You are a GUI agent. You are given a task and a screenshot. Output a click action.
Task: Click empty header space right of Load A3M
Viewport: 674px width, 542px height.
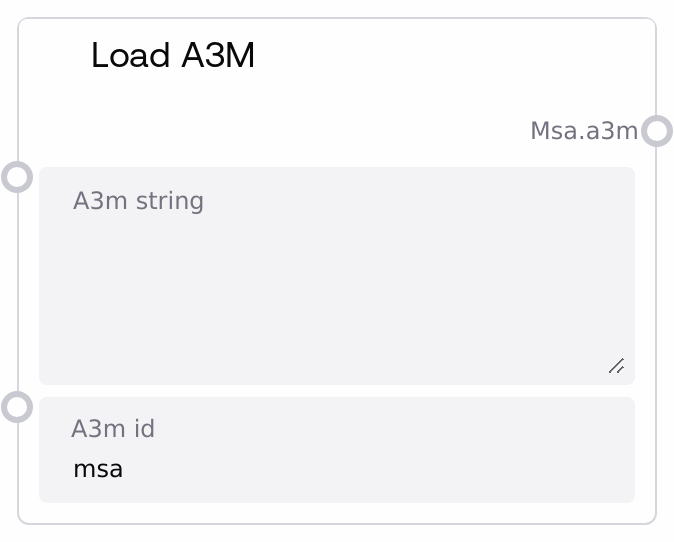450,56
